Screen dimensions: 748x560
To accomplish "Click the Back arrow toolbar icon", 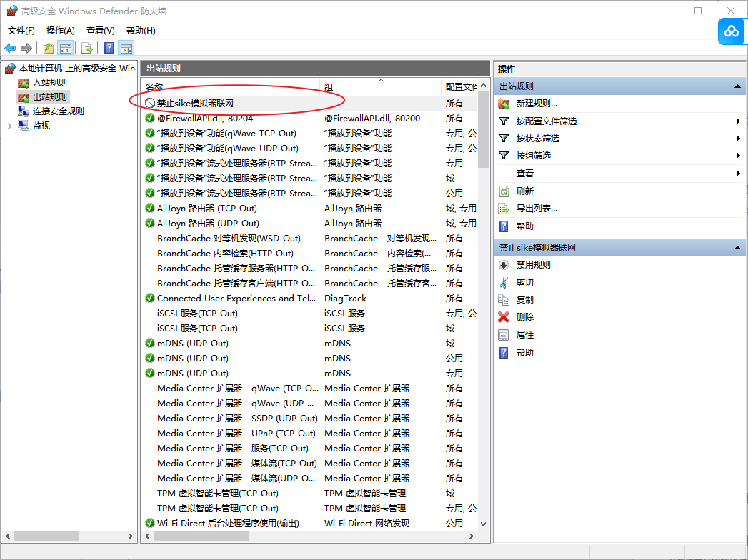I will tap(10, 48).
